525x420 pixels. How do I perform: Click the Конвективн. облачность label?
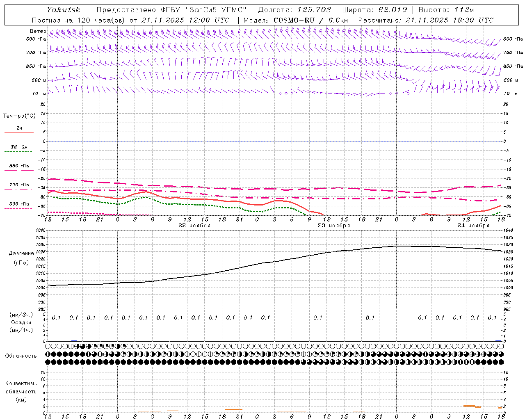(21, 388)
